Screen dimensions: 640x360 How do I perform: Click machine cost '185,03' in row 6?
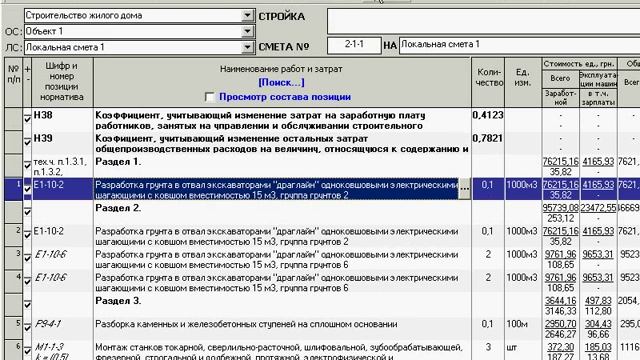point(598,347)
